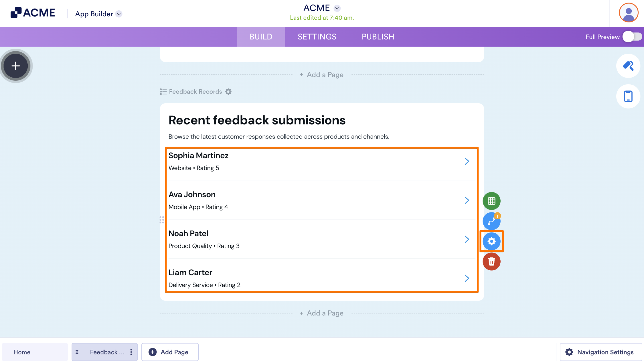This screenshot has width=644, height=363.
Task: Click the Website • Rating 5 text
Action: click(194, 168)
